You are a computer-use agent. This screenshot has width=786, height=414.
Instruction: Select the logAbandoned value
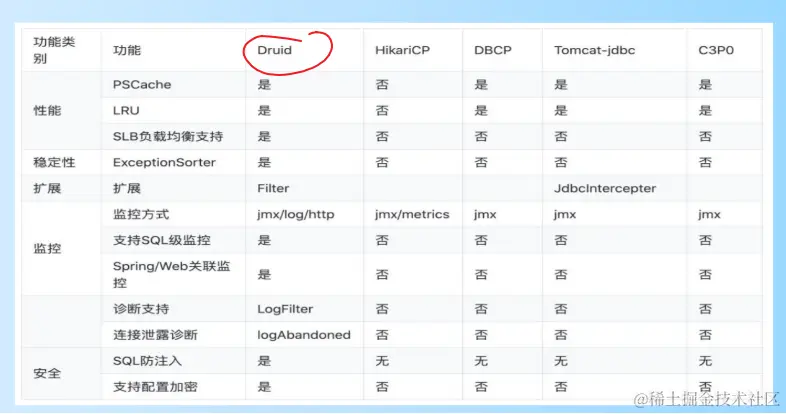[x=304, y=335]
